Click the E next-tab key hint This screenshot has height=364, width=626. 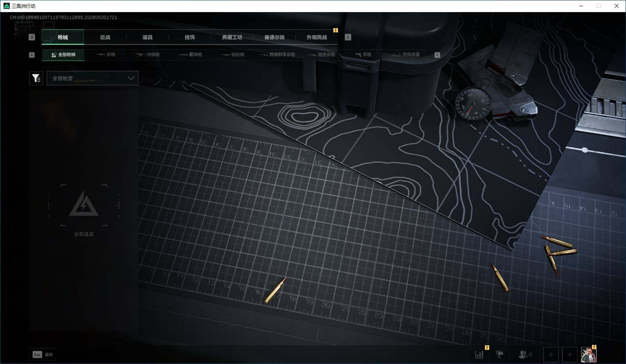pyautogui.click(x=348, y=37)
